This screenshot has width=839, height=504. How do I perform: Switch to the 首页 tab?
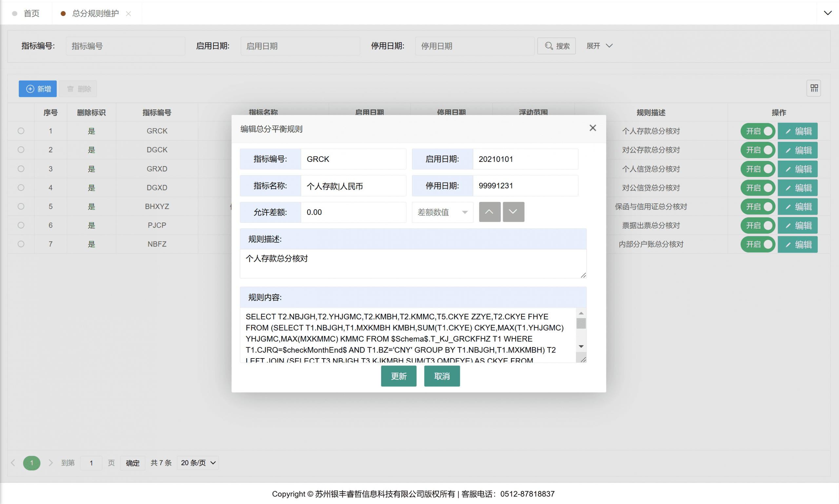pos(31,13)
